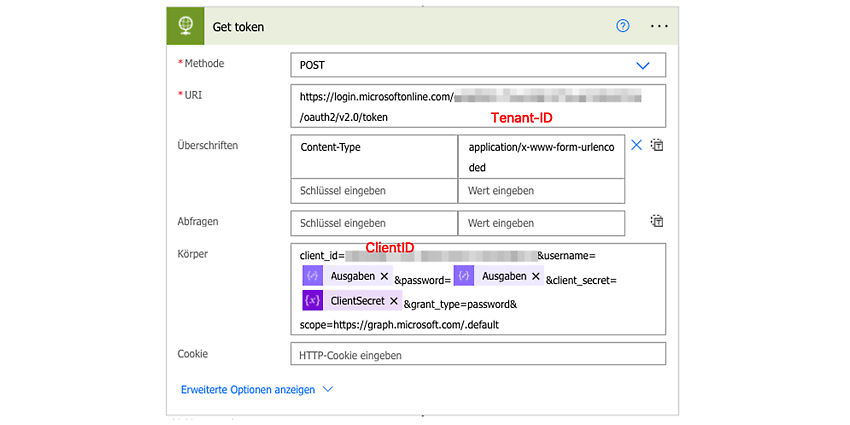Click Wert eingeben under Überschriften
The image size is (850, 425).
pos(541,191)
